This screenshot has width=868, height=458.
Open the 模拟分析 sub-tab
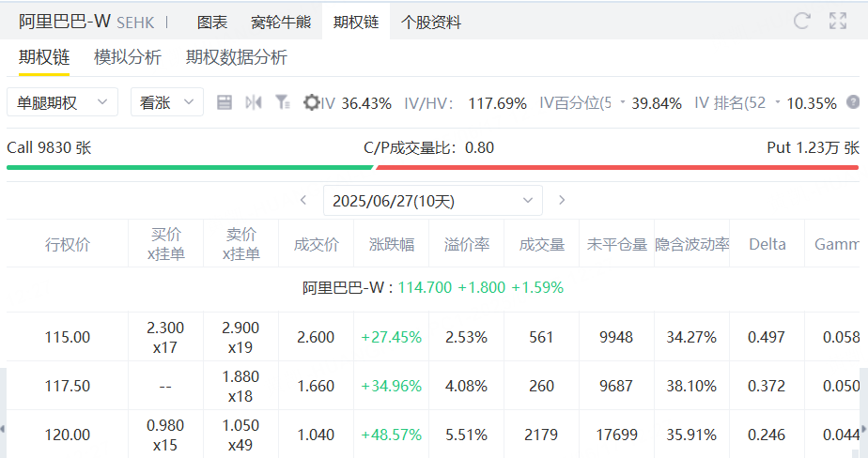click(x=128, y=57)
